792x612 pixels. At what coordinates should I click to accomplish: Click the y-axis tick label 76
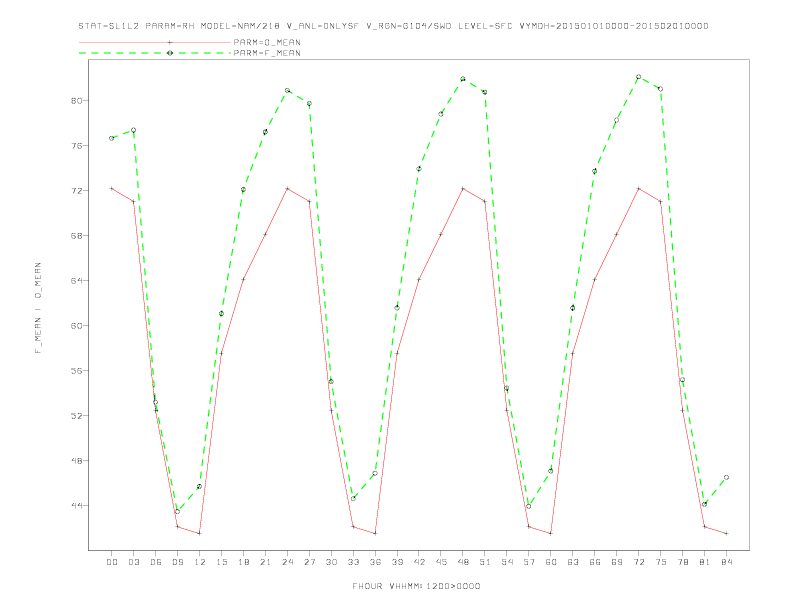pos(76,145)
